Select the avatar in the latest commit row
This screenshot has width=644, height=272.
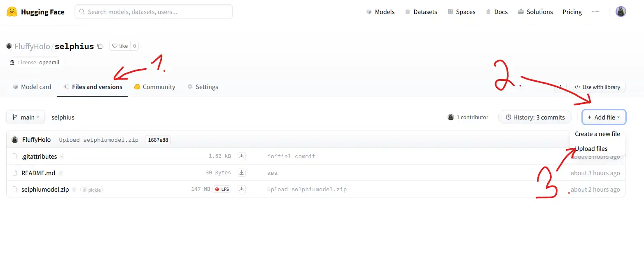click(x=15, y=140)
